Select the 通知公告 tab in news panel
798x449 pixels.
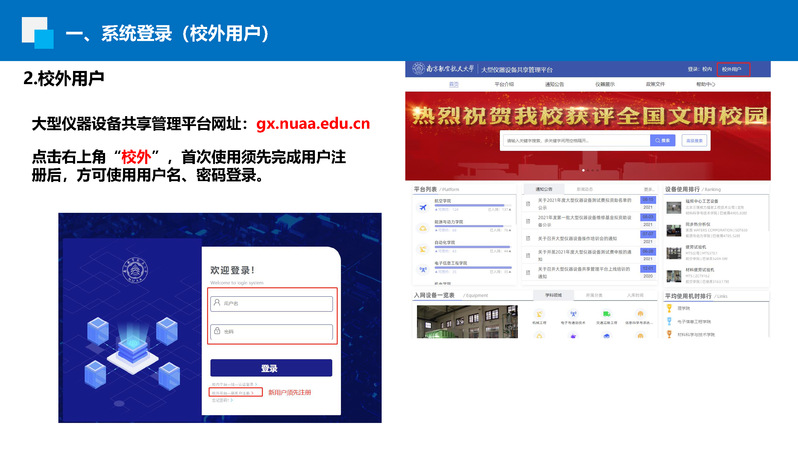(544, 187)
